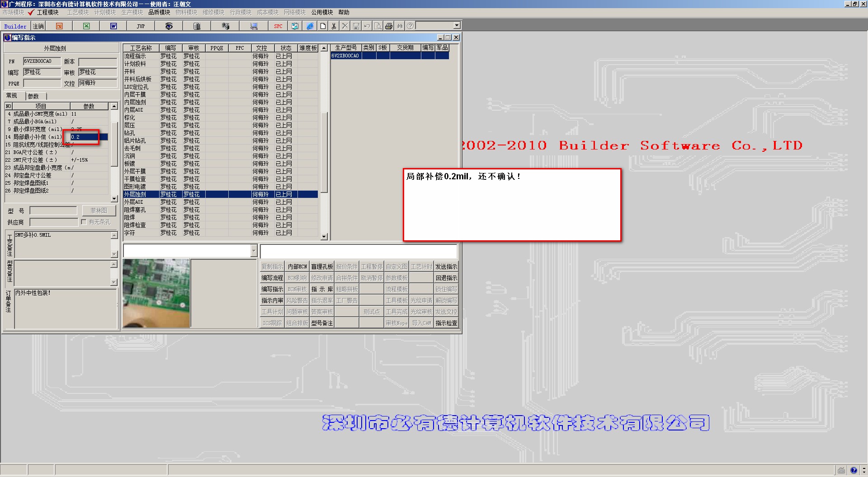Click the 指示内审 button

(x=272, y=300)
